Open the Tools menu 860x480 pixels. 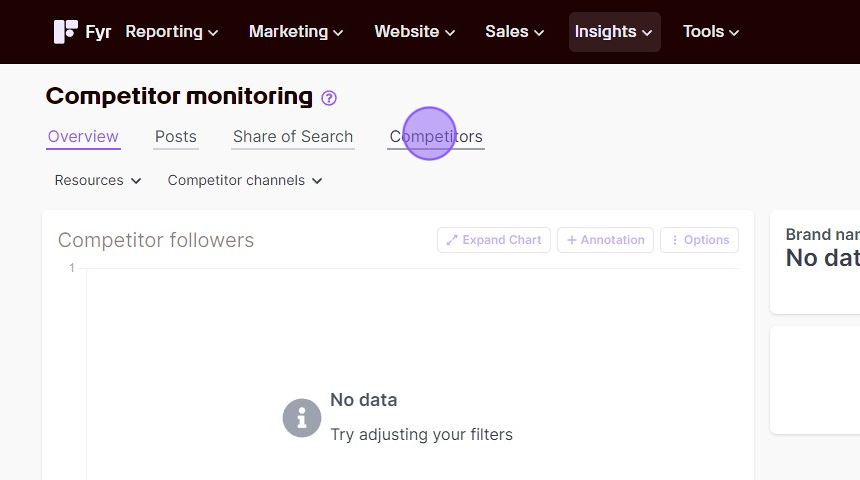coord(711,32)
